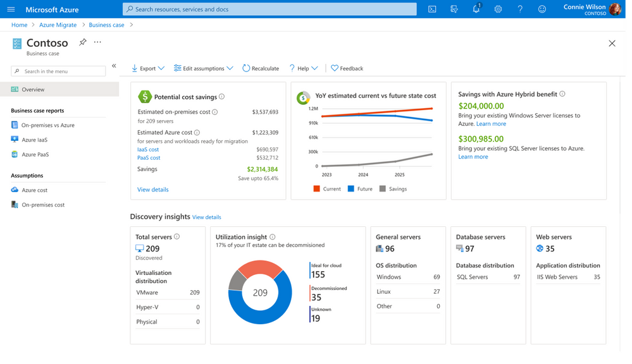Screen dimensions: 632x364
Task: Click View details beside Discovery insights
Action: pos(206,217)
